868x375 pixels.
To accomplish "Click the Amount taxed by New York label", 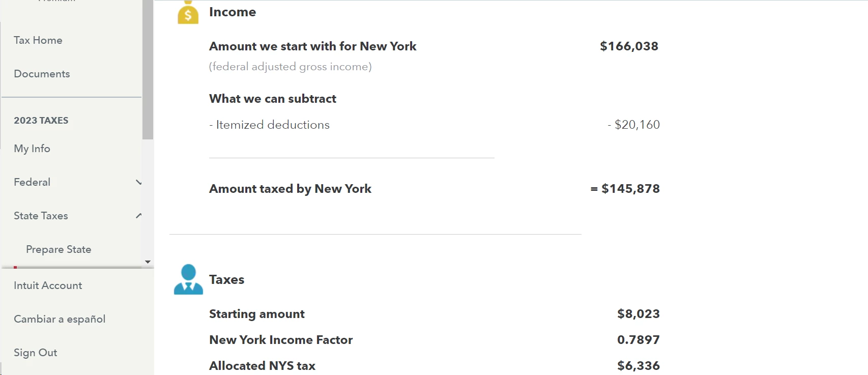I will [x=290, y=189].
